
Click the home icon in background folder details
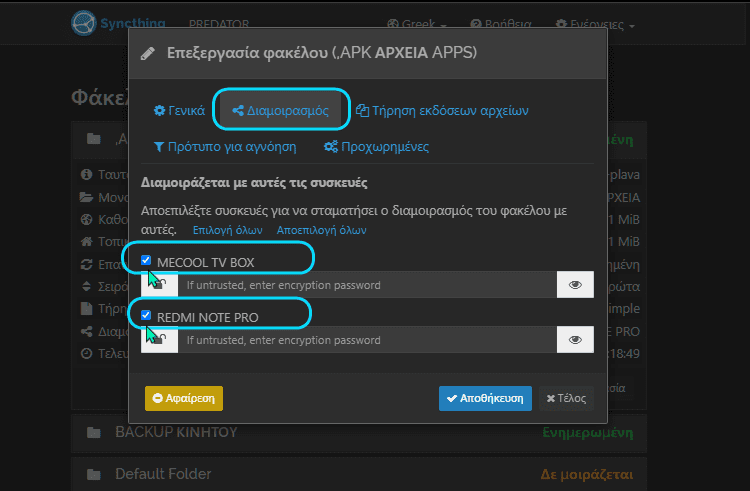(87, 241)
